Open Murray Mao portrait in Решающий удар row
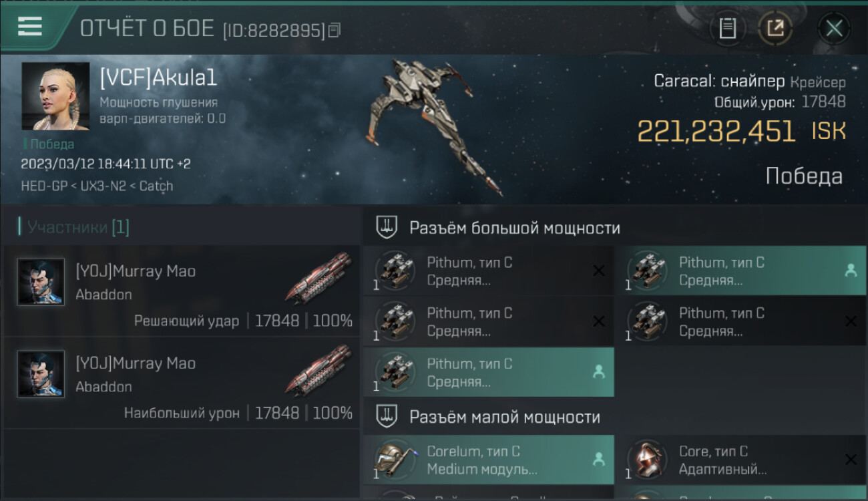The image size is (868, 501). tap(41, 282)
